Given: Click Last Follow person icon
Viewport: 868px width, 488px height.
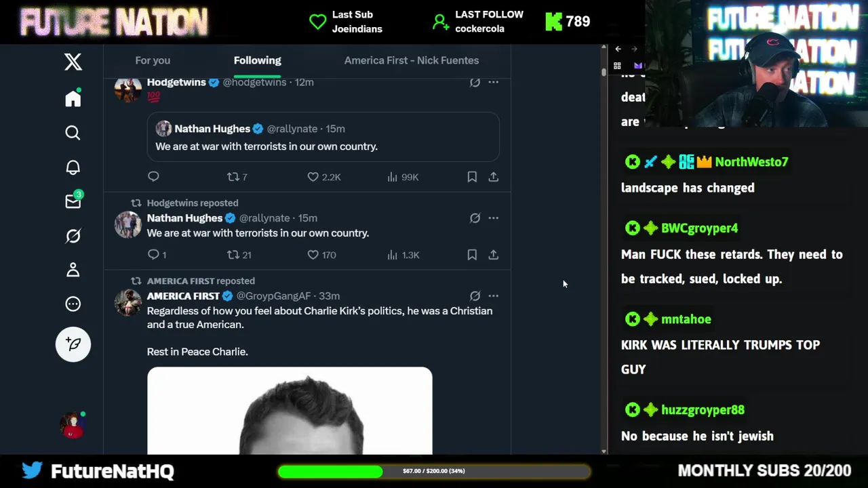Looking at the screenshot, I should (441, 22).
